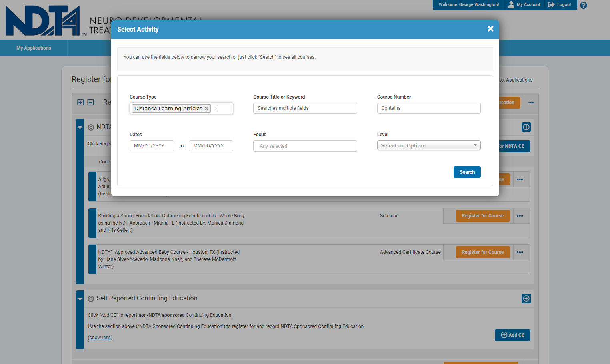
Task: Click the Seminar course type text
Action: pos(389,216)
